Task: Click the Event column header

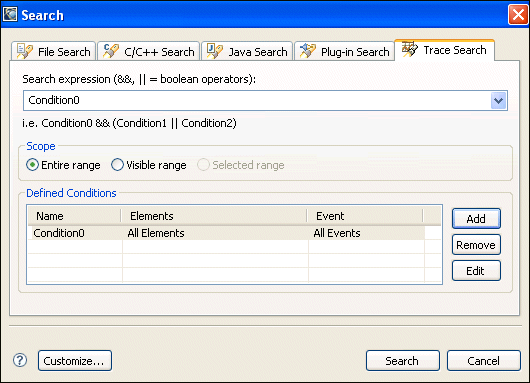Action: [365, 216]
